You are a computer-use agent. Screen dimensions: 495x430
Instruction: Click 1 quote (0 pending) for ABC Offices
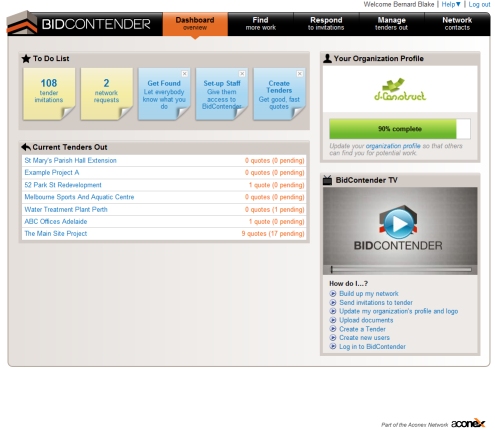pyautogui.click(x=277, y=222)
